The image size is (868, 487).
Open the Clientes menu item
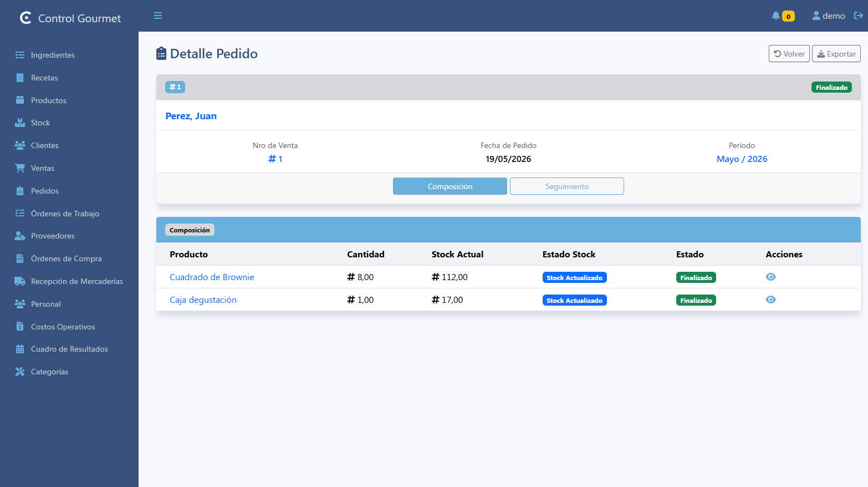[x=45, y=145]
